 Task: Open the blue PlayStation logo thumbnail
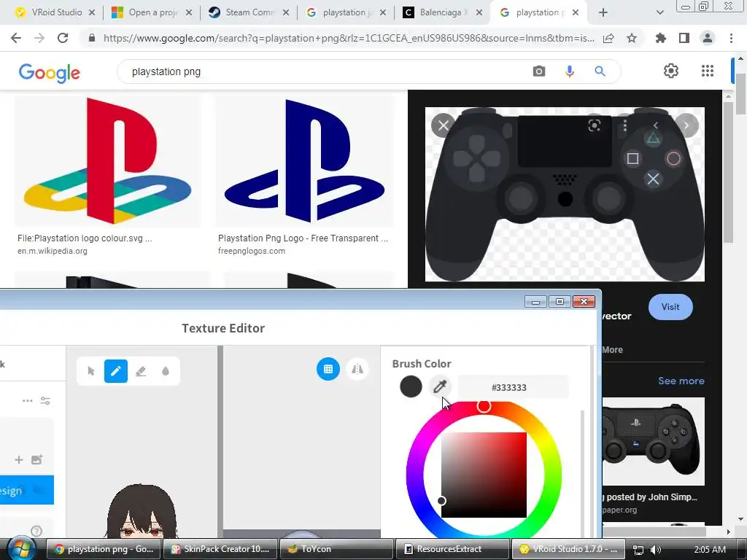305,161
